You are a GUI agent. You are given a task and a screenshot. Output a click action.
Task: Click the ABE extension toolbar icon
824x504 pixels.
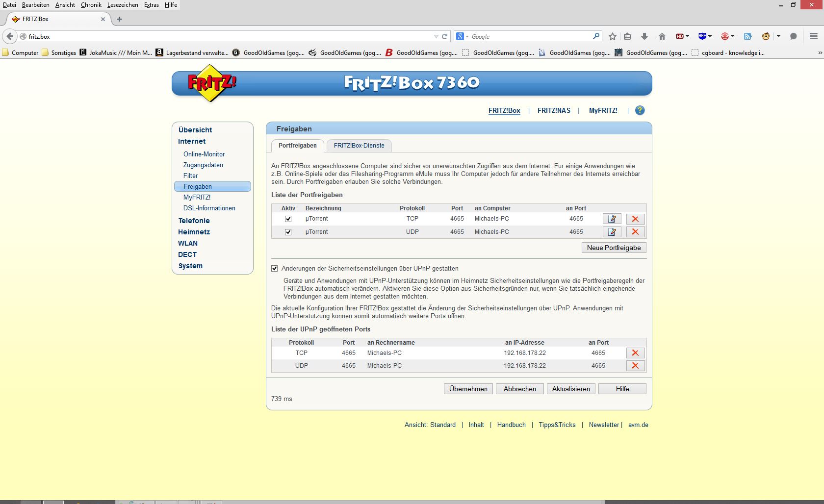tap(702, 36)
